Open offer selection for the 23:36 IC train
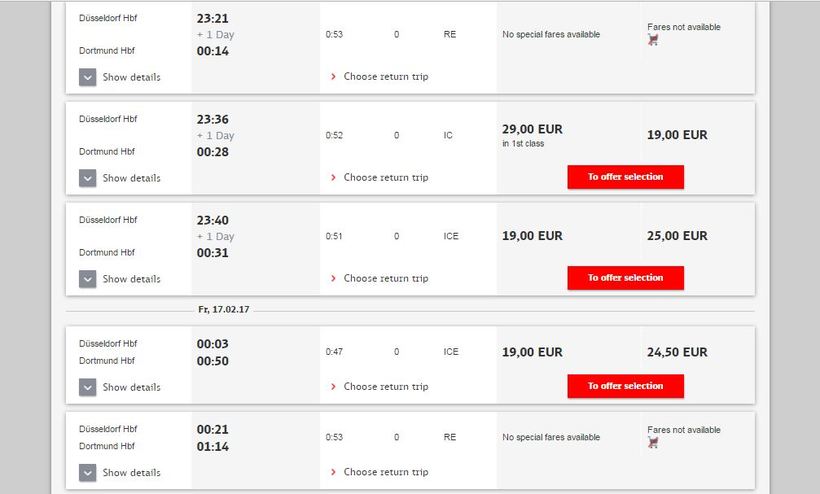Viewport: 820px width, 494px height. point(625,177)
